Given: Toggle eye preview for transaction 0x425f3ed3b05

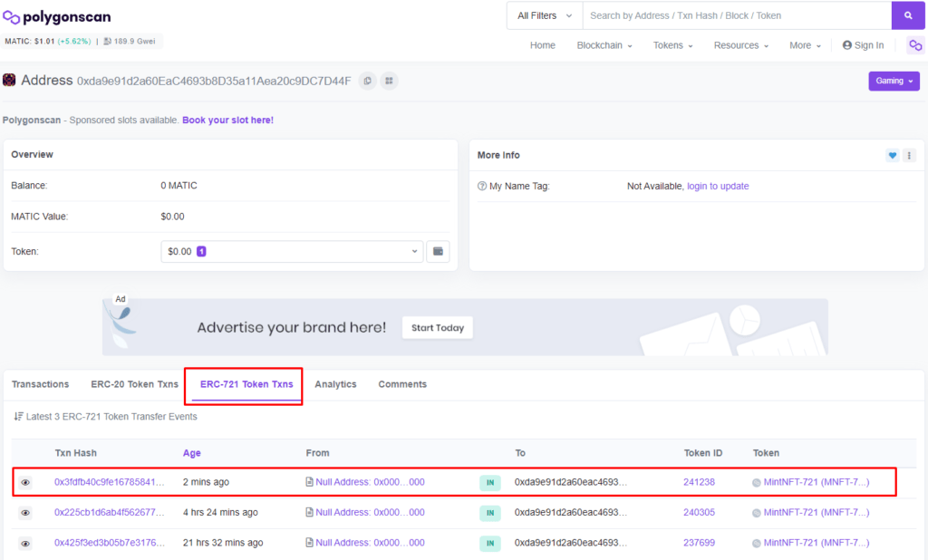Looking at the screenshot, I should (25, 543).
